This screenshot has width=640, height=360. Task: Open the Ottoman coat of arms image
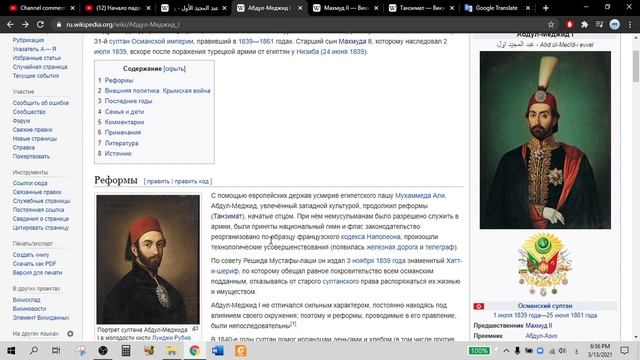544,264
